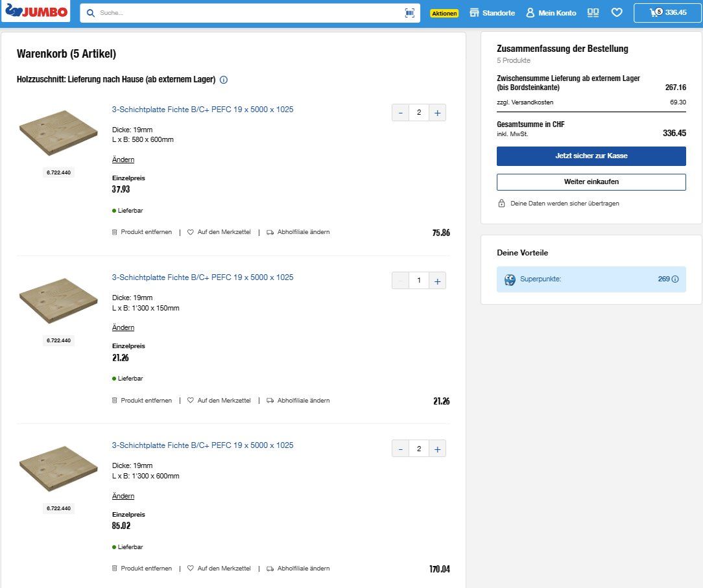The height and width of the screenshot is (588, 703).
Task: Open Standorte in the header
Action: (x=492, y=13)
